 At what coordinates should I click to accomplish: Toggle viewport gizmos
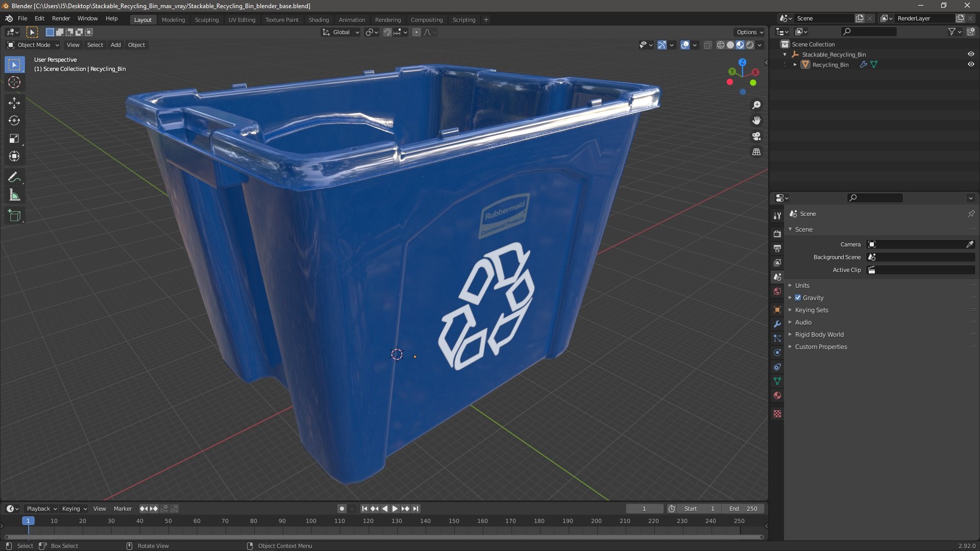(662, 45)
